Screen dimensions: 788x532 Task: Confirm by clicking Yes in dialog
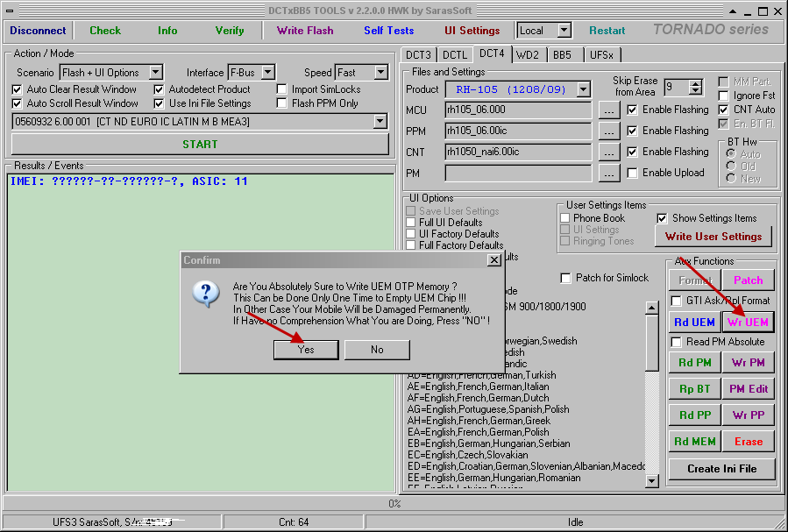[306, 350]
